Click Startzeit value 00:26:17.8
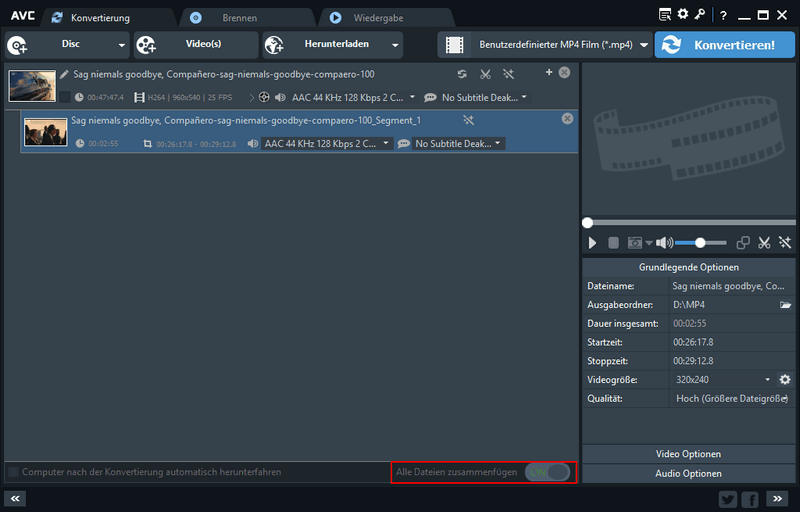This screenshot has width=800, height=512. tap(693, 342)
